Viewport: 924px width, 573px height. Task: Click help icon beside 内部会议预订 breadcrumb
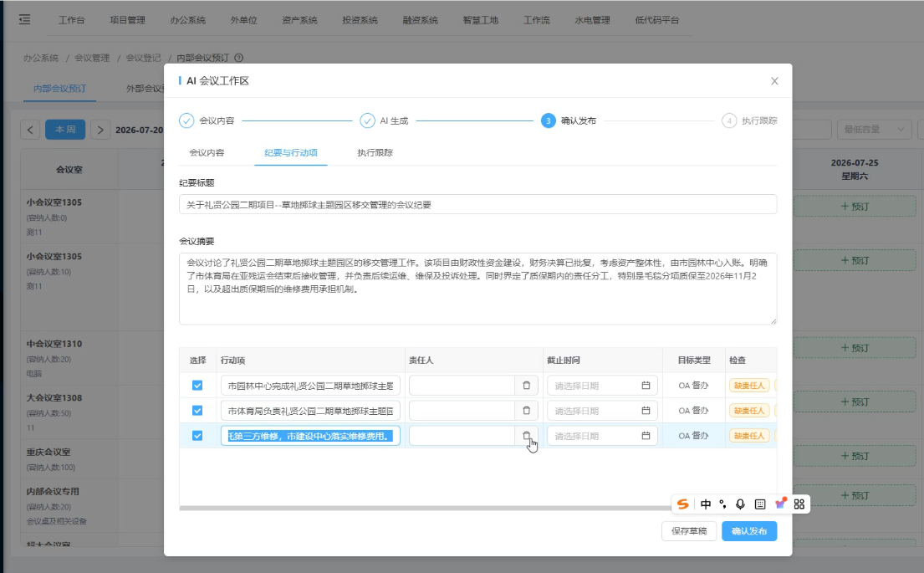point(238,58)
